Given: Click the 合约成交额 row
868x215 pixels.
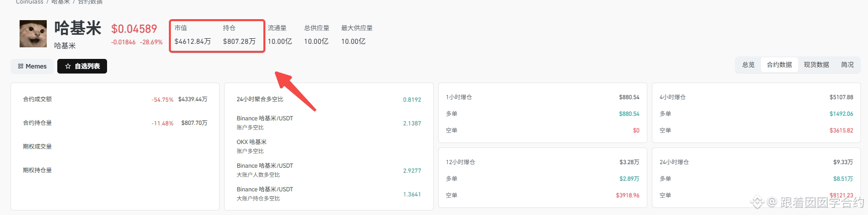Looking at the screenshot, I should pos(115,99).
